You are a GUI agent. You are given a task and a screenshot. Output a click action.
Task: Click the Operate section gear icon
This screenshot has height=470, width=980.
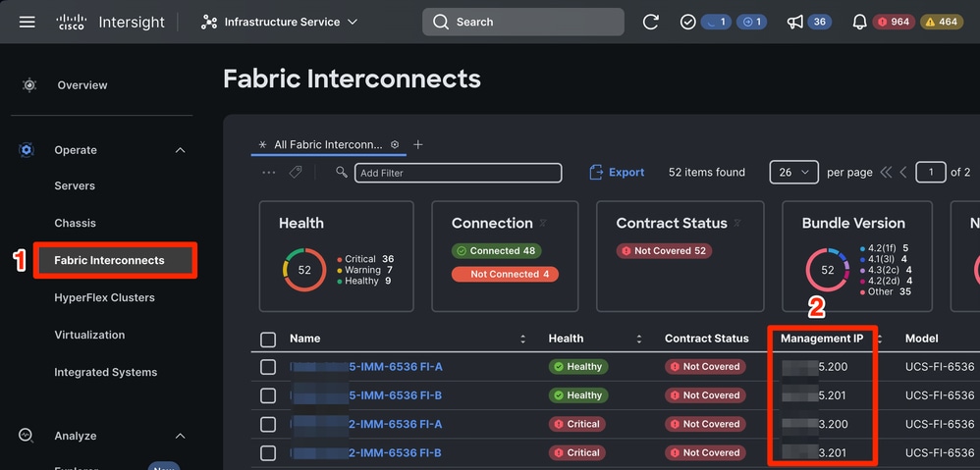(x=27, y=150)
